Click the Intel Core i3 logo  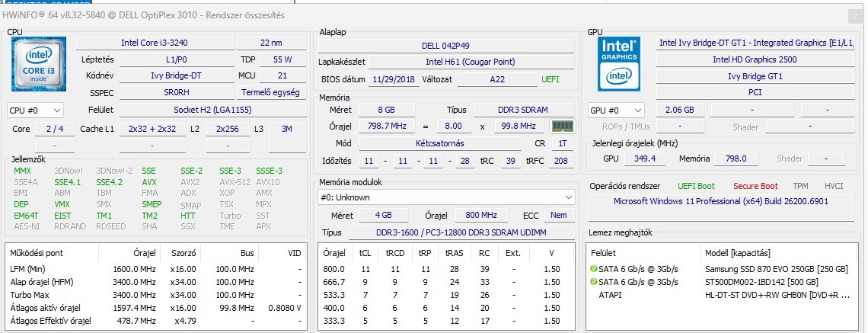click(x=39, y=64)
